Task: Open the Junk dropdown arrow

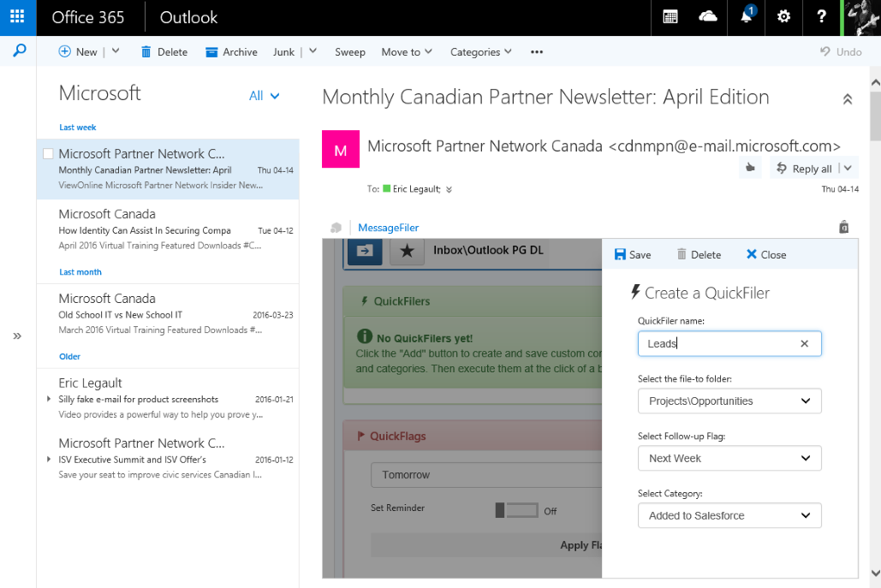Action: click(313, 51)
